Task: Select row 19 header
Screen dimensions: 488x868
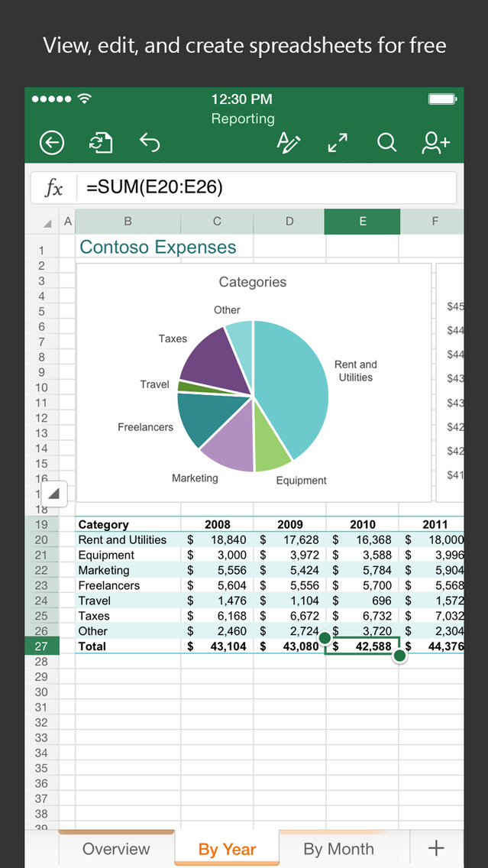Action: coord(41,524)
